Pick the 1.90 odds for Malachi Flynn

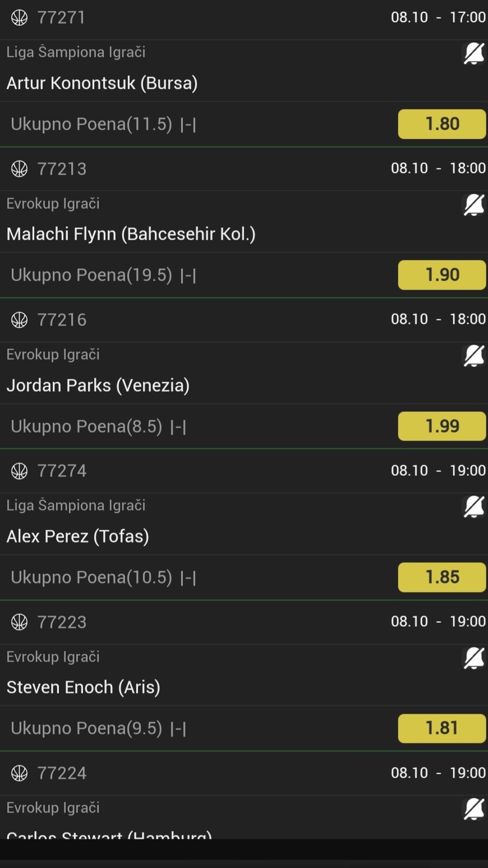click(441, 275)
